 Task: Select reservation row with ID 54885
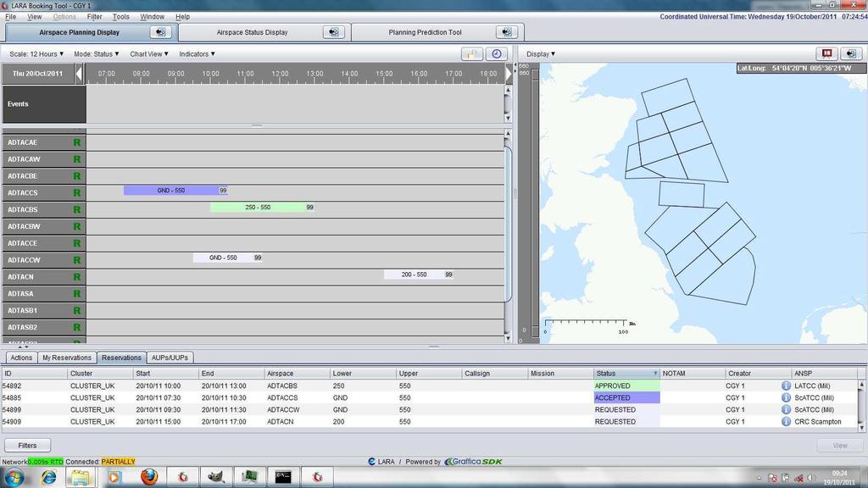click(430, 398)
